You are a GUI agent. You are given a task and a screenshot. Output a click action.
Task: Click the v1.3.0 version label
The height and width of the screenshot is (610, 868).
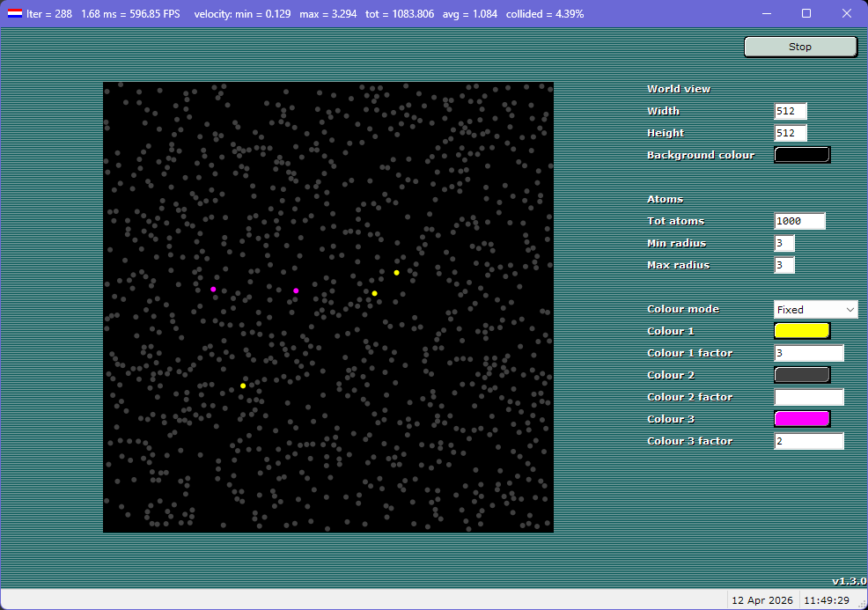click(x=848, y=581)
